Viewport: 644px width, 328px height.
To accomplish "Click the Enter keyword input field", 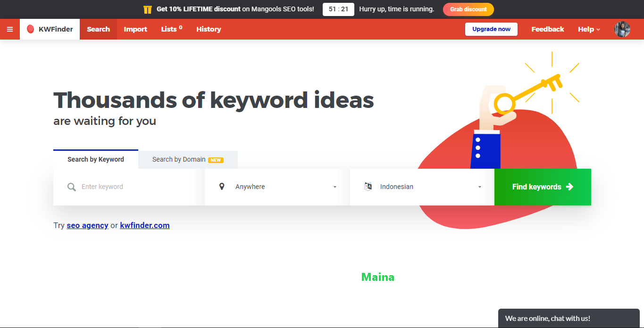I will coord(129,187).
